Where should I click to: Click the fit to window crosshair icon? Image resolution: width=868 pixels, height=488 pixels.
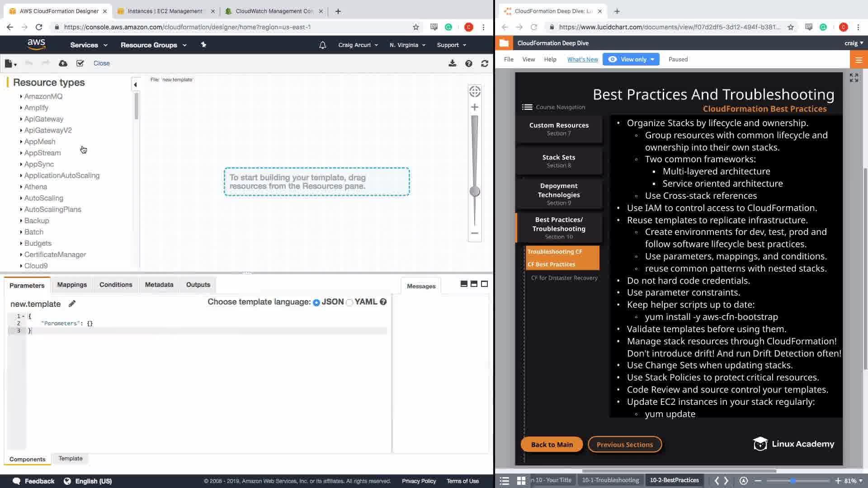(x=475, y=92)
